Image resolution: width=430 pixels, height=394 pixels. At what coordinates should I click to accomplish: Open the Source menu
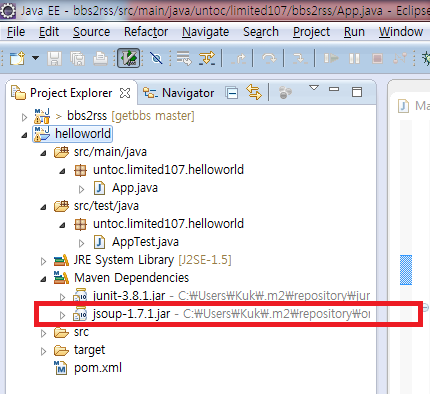point(92,32)
